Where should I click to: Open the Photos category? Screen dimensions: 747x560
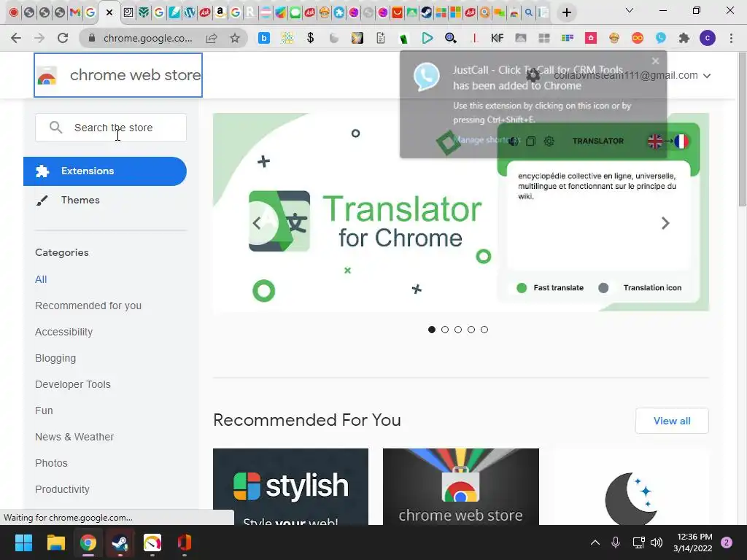pos(52,463)
